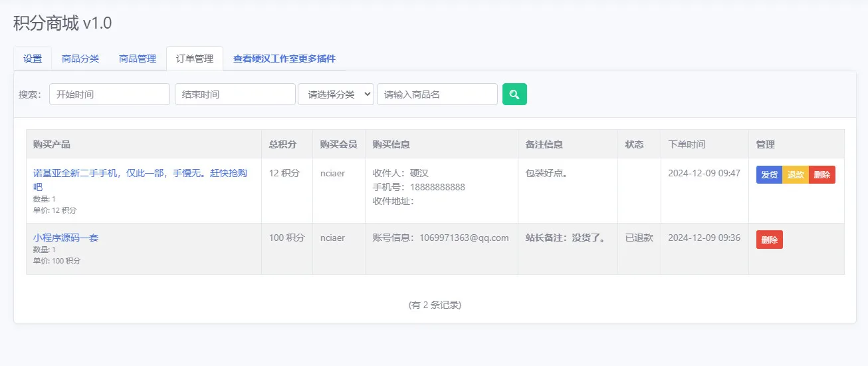Image resolution: width=868 pixels, height=366 pixels.
Task: Open the 请选择分类 category dropdown
Action: pos(336,94)
